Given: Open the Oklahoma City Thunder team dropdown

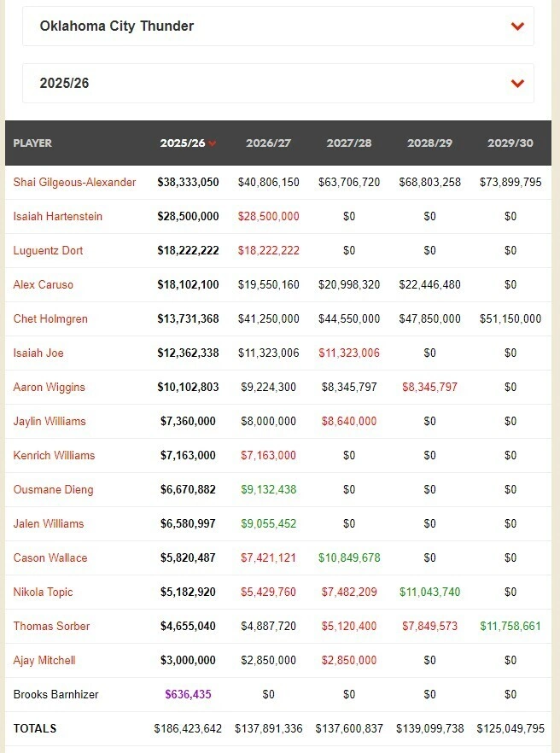Looking at the screenshot, I should coord(277,26).
